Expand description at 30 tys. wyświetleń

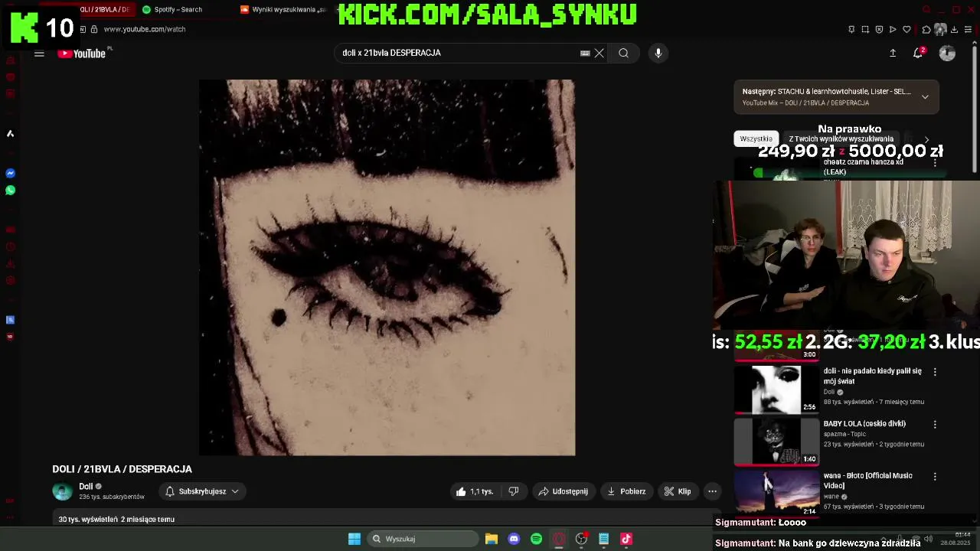point(116,520)
